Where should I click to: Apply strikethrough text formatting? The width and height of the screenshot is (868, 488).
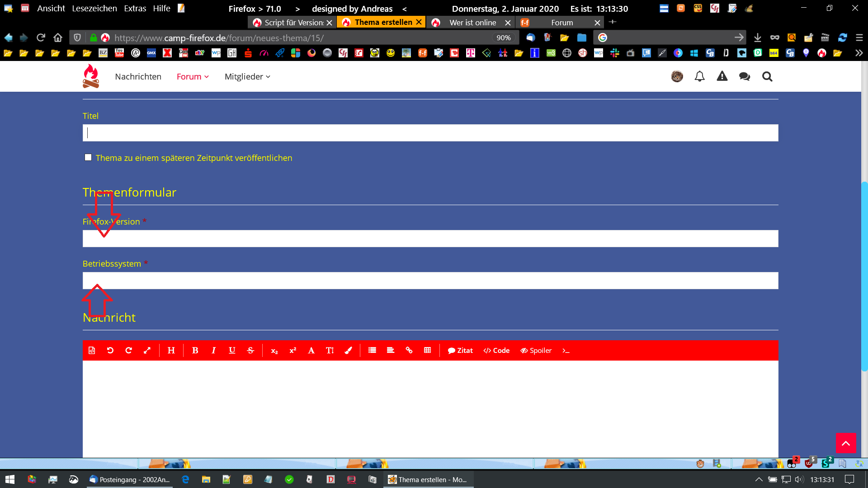(250, 351)
